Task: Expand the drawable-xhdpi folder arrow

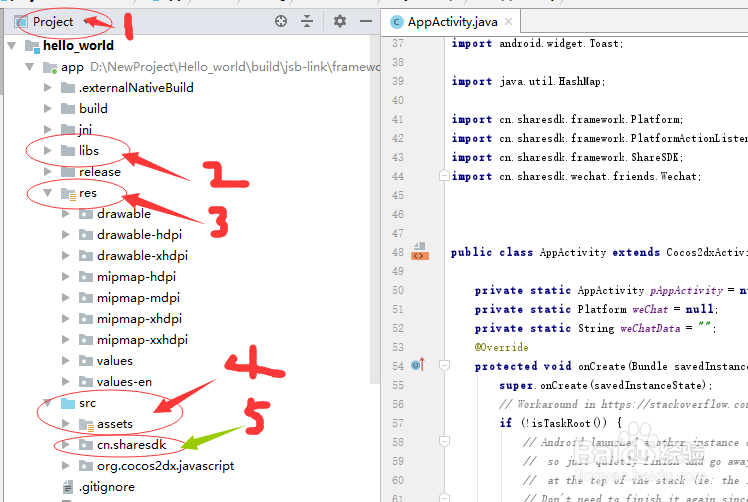Action: tap(66, 256)
